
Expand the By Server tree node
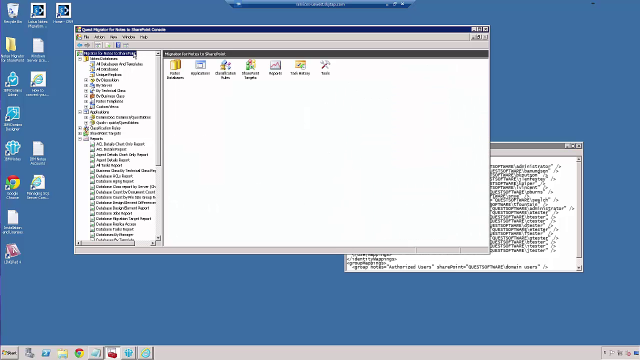coord(86,85)
